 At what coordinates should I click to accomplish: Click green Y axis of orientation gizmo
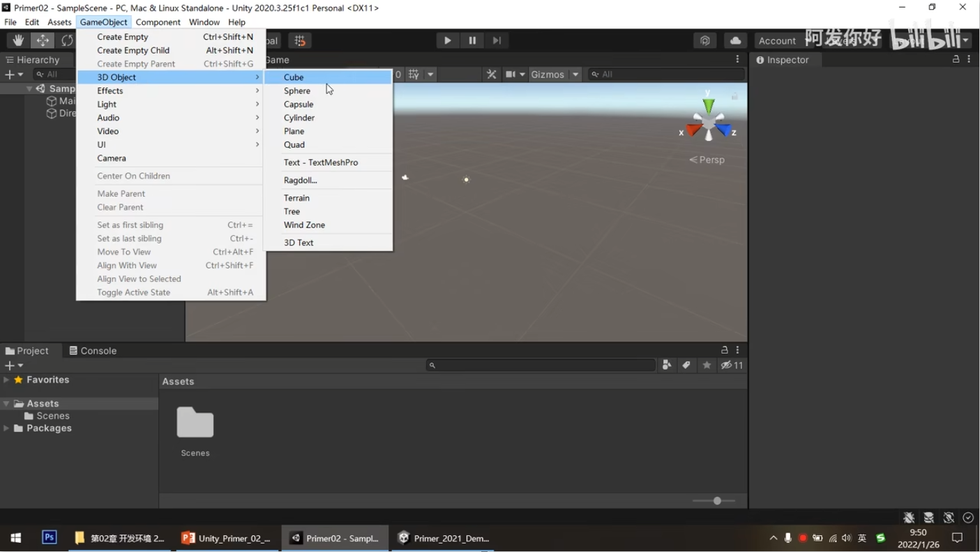[709, 105]
